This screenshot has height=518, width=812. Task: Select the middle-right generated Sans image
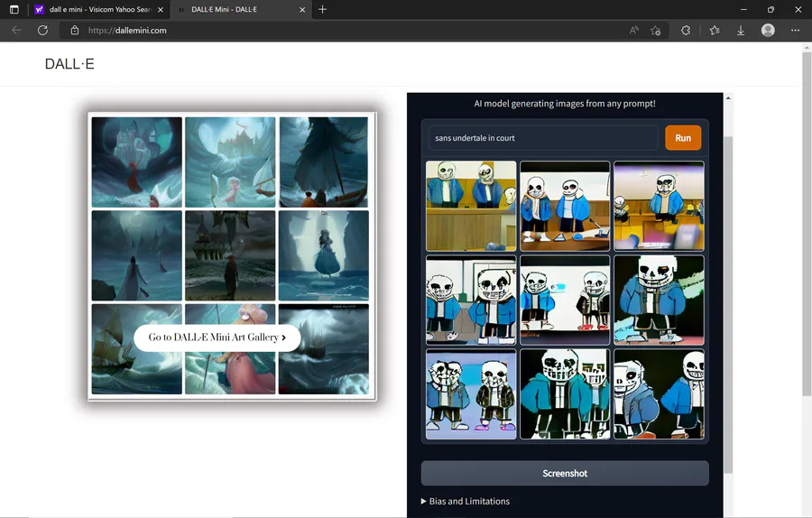click(x=659, y=300)
